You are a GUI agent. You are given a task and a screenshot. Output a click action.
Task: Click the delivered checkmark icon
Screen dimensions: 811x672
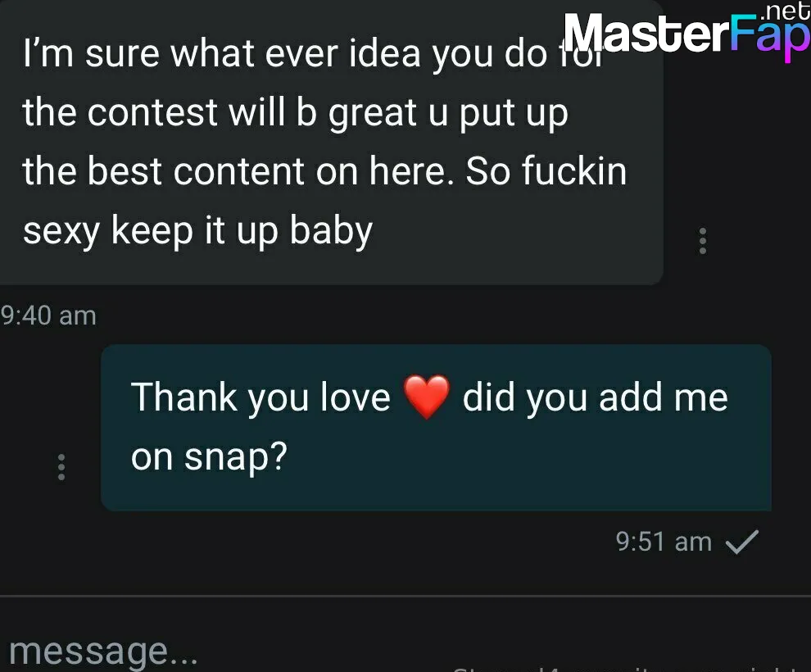click(741, 542)
